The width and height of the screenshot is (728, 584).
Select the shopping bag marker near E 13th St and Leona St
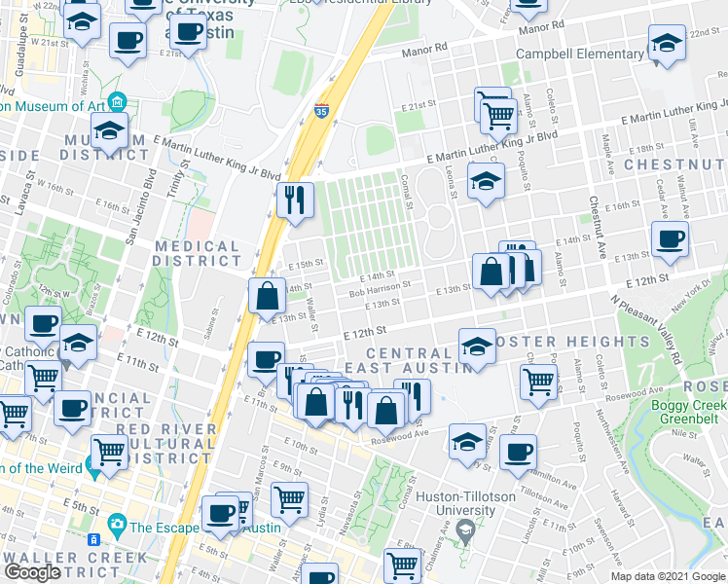491,272
